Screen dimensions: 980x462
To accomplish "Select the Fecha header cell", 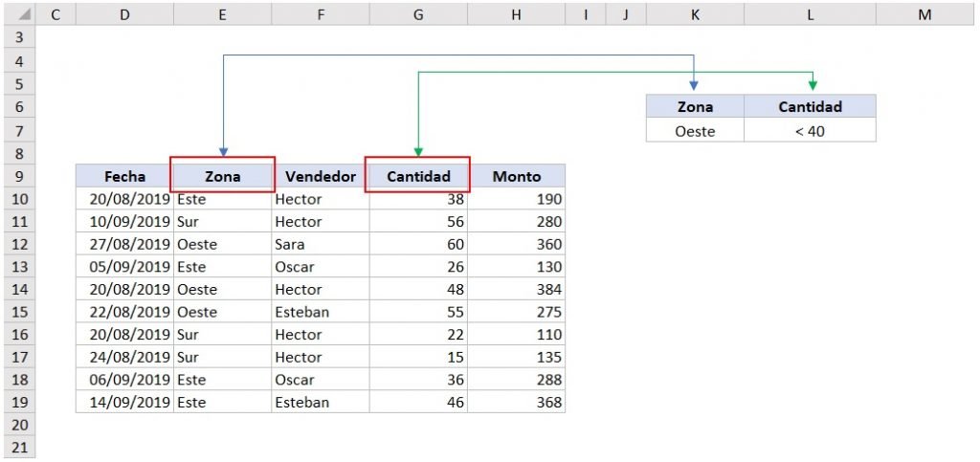I will [124, 176].
